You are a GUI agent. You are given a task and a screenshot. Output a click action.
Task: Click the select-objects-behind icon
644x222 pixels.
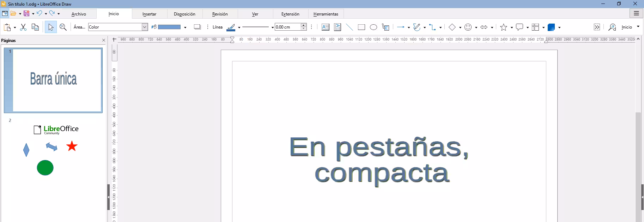[385, 27]
